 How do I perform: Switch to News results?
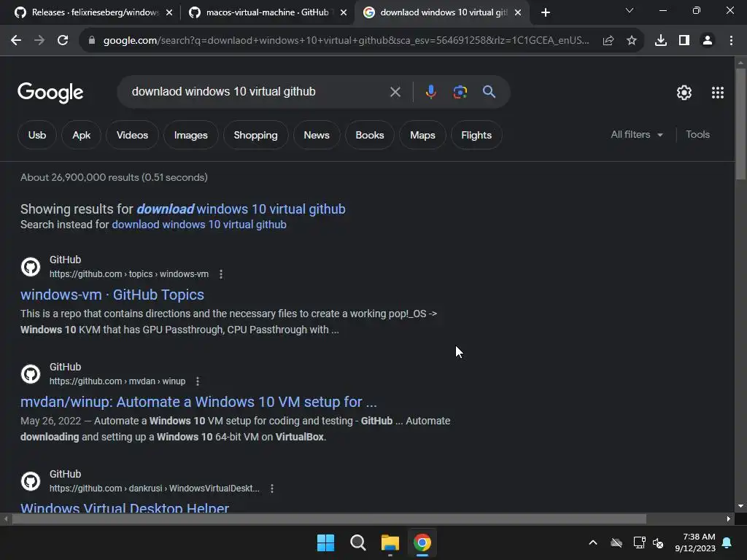pos(317,135)
